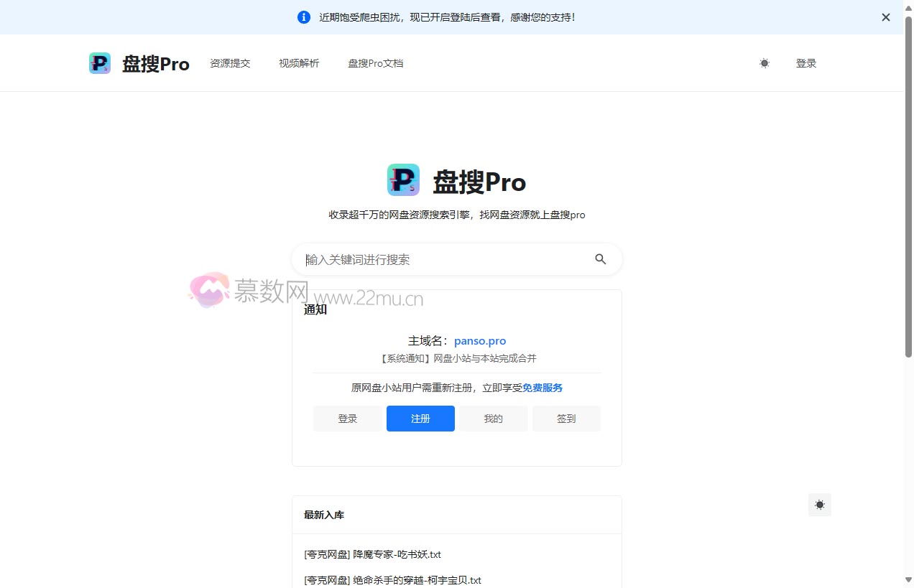This screenshot has width=914, height=588.
Task: Open the 视频解析 menu item
Action: pyautogui.click(x=298, y=63)
